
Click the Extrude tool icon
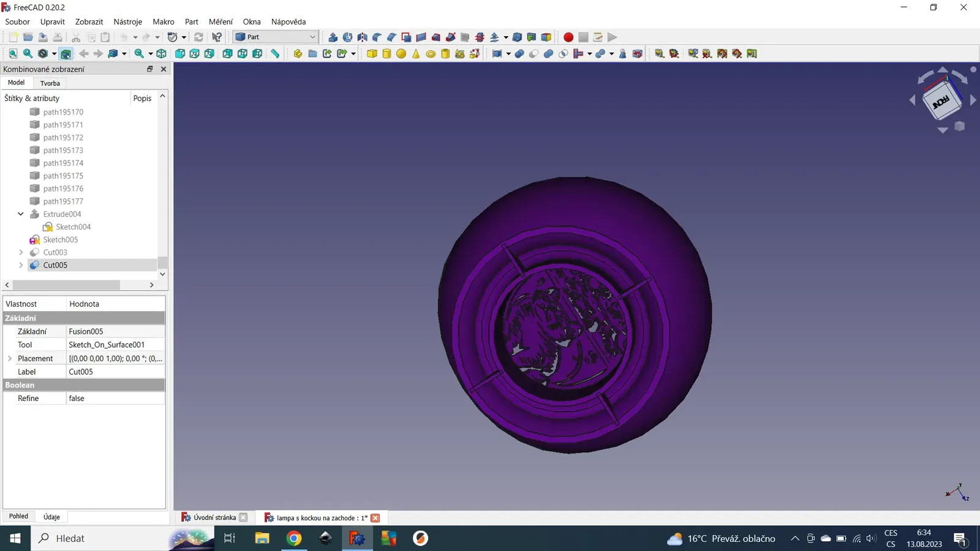[x=333, y=37]
